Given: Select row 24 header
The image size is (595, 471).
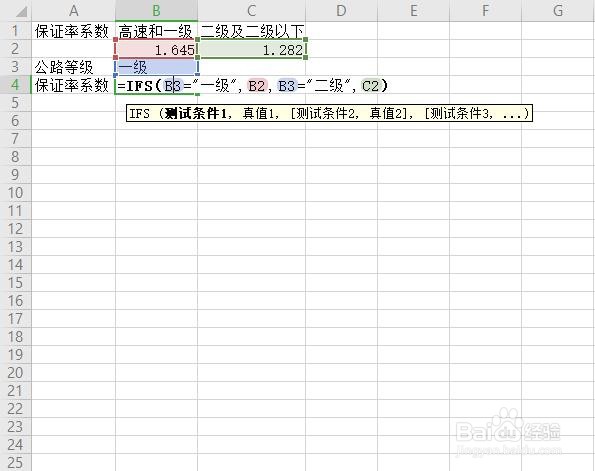Looking at the screenshot, I should (16, 445).
